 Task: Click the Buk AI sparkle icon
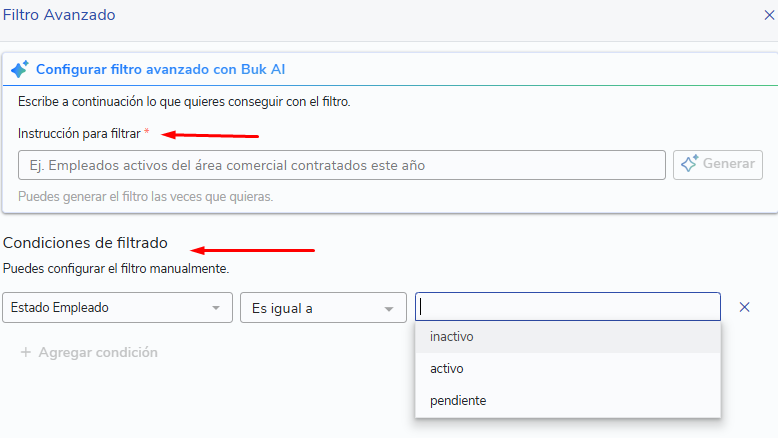click(x=20, y=69)
